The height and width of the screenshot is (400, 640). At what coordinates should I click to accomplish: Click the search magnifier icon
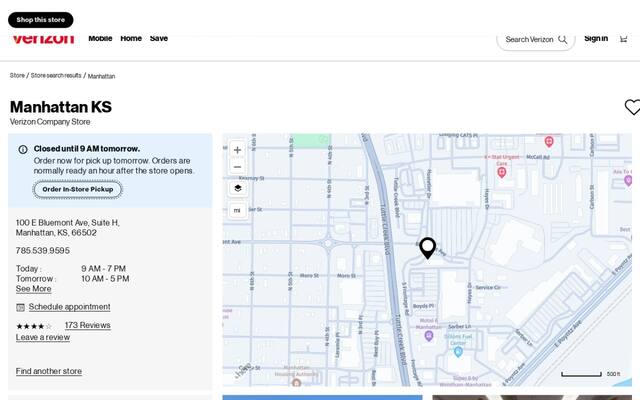[562, 40]
